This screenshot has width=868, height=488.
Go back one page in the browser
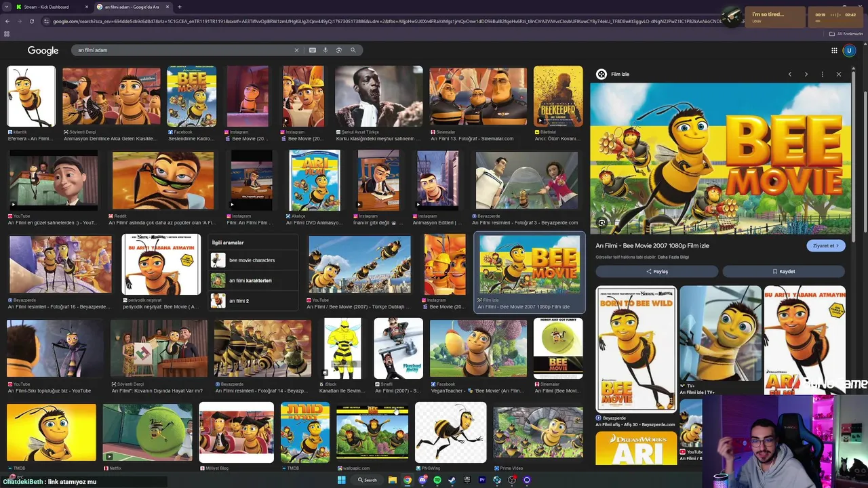click(7, 21)
